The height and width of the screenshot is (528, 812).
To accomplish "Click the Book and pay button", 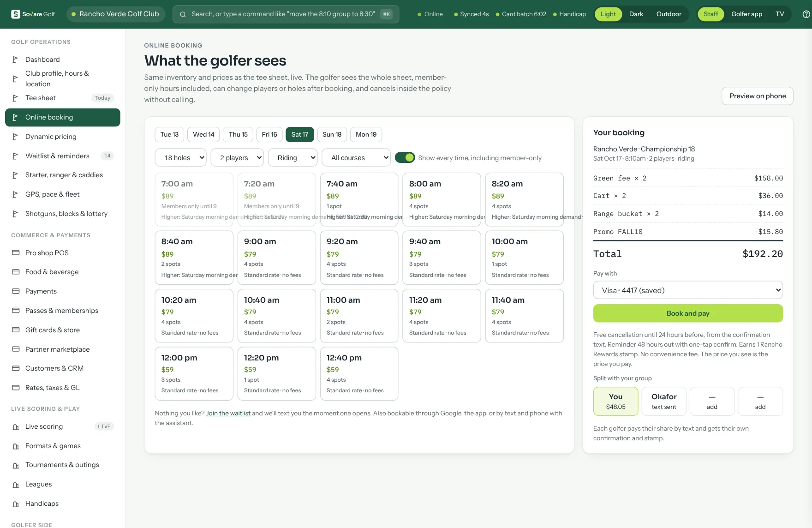I will click(688, 313).
